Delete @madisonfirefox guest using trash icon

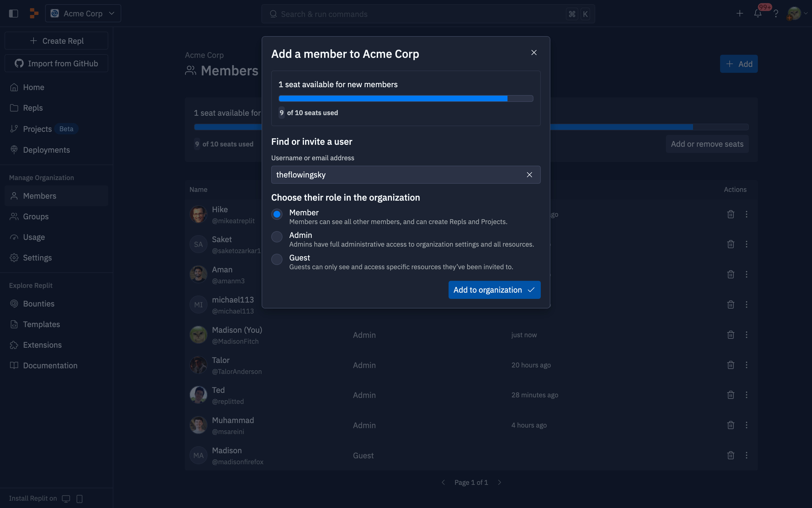pos(731,456)
